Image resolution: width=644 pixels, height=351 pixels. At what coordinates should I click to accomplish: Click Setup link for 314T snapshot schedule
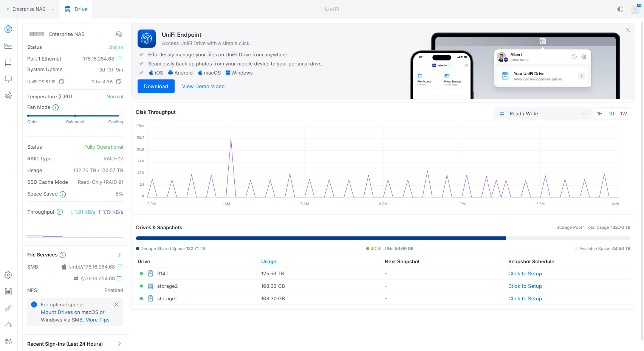coord(525,273)
